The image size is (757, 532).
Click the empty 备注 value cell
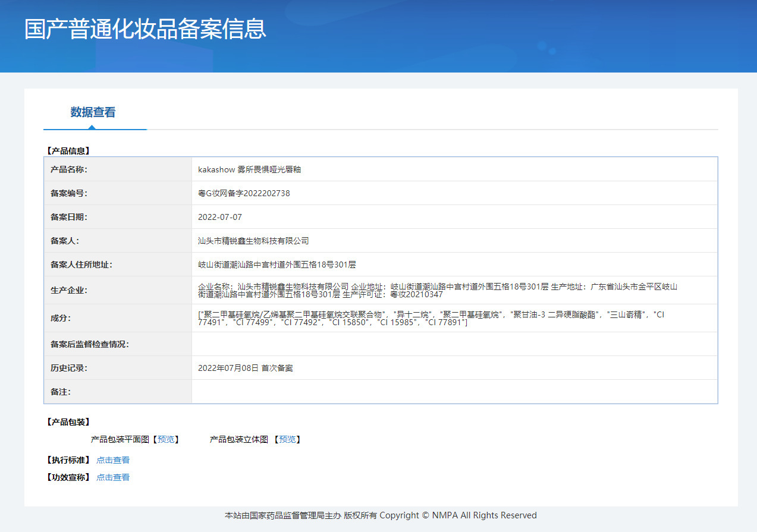pos(454,392)
